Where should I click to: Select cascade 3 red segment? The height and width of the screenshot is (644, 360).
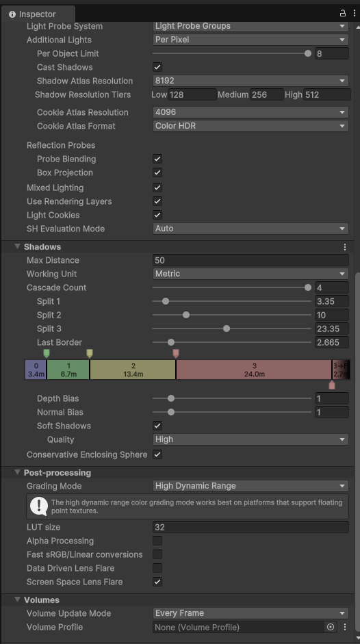coord(254,370)
